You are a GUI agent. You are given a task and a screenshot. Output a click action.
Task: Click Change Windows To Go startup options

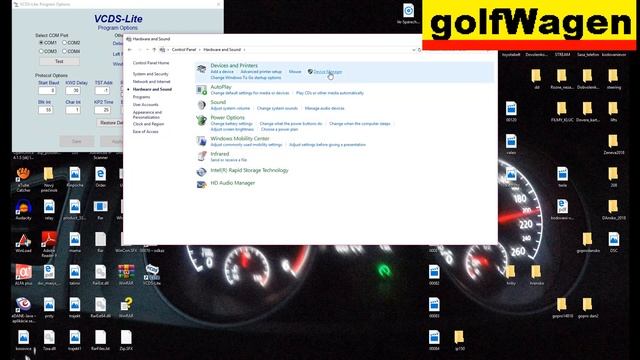246,78
